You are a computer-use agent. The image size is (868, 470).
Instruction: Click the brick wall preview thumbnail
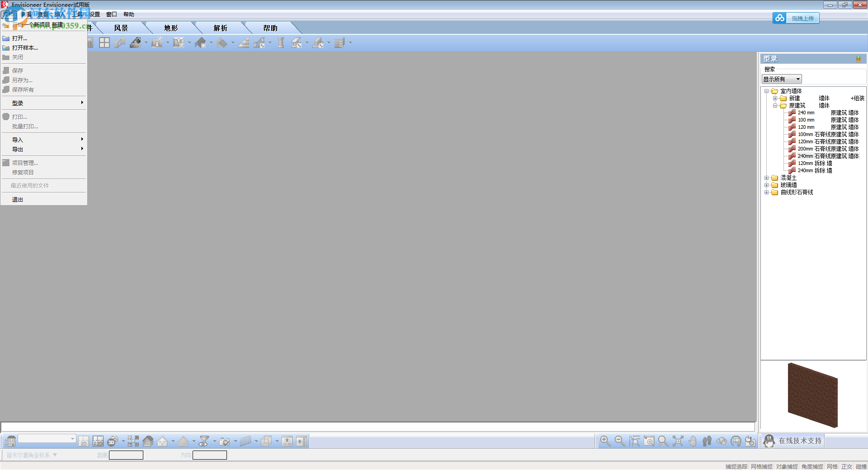(813, 395)
